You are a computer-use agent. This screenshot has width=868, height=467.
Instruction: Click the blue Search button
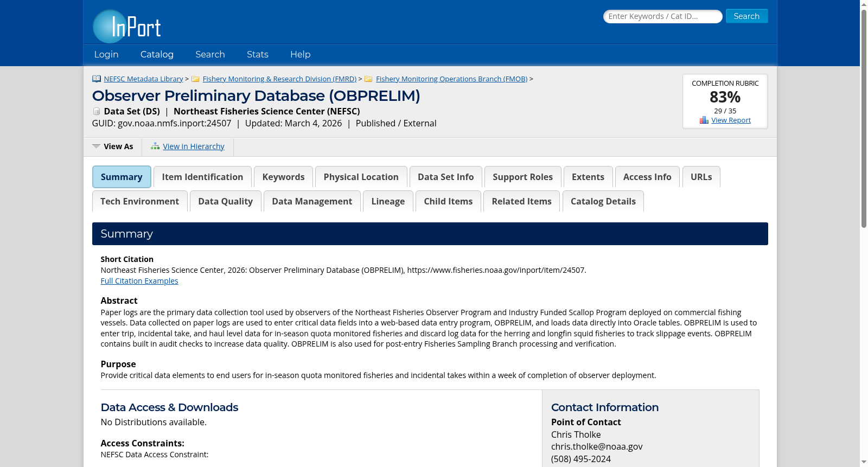coord(746,16)
